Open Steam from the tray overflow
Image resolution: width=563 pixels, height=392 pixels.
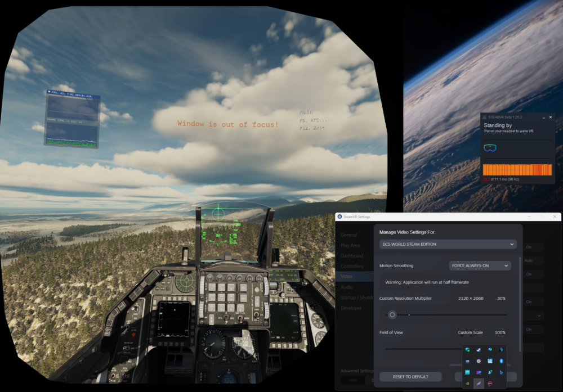[479, 350]
